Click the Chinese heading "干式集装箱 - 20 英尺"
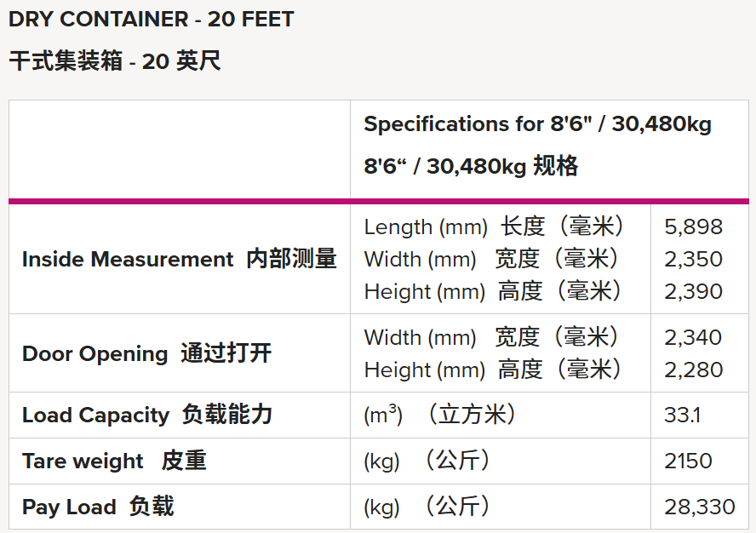Image resolution: width=756 pixels, height=533 pixels. pyautogui.click(x=115, y=61)
